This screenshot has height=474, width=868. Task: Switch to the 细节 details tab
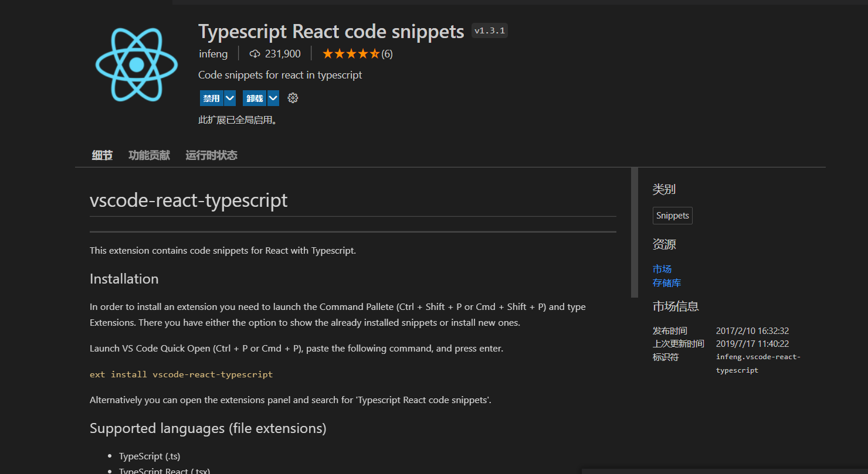tap(102, 155)
